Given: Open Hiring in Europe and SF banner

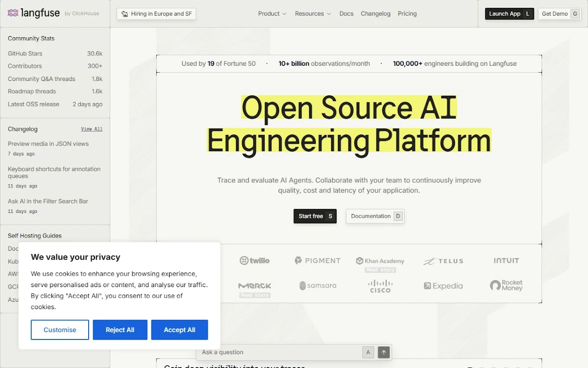Looking at the screenshot, I should [156, 14].
